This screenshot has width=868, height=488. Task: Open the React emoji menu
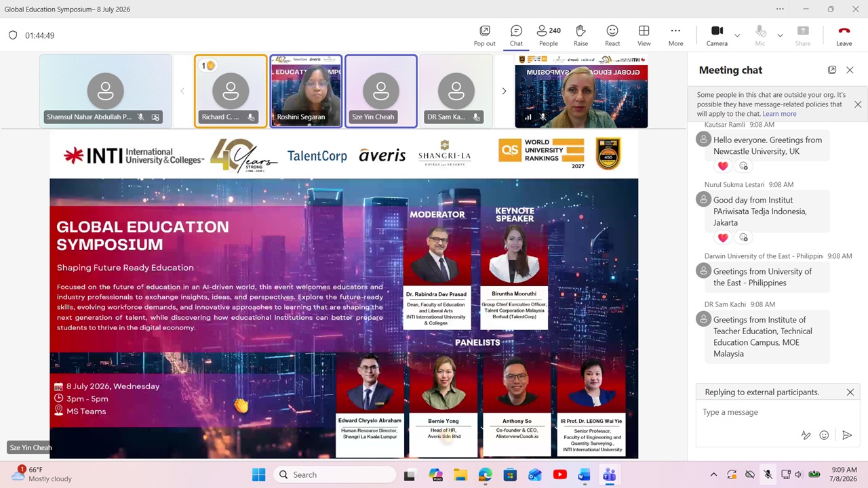click(x=612, y=35)
